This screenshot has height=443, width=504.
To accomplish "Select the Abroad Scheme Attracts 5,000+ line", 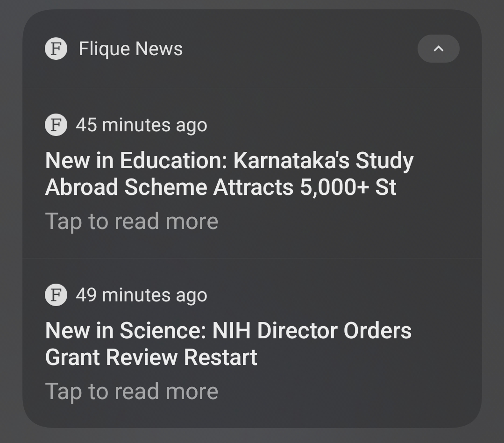I will tap(220, 187).
